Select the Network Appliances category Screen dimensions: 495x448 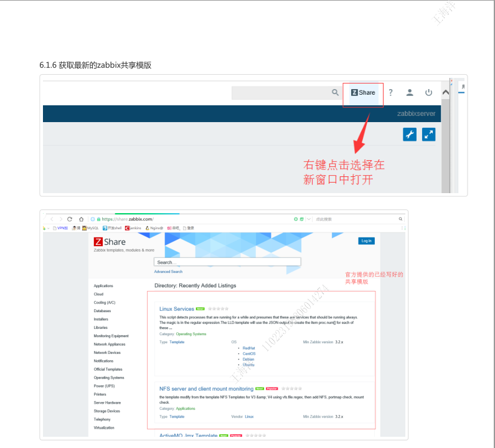[x=110, y=345]
